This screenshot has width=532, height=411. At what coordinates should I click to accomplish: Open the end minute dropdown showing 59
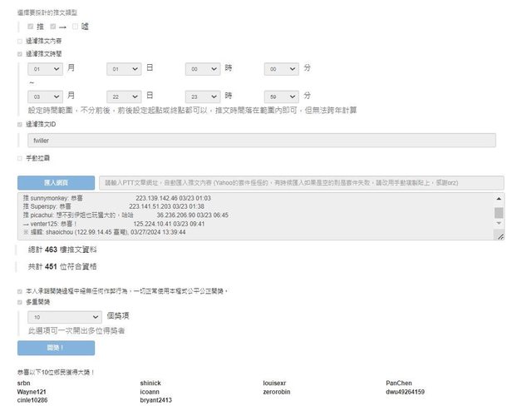[x=282, y=96]
